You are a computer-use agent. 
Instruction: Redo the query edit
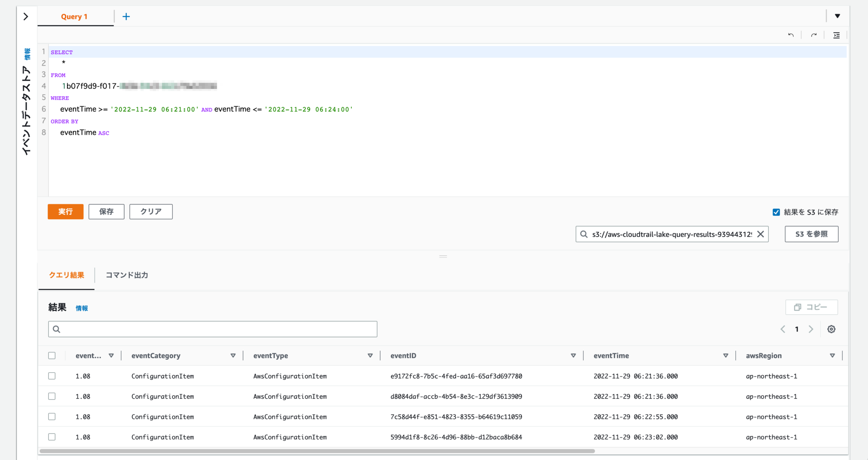point(813,35)
